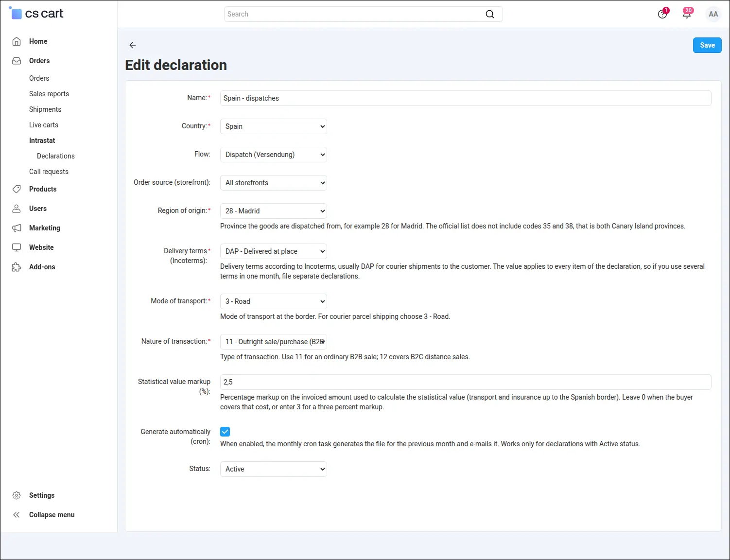Click the Home house icon
This screenshot has height=560, width=730.
pos(17,41)
